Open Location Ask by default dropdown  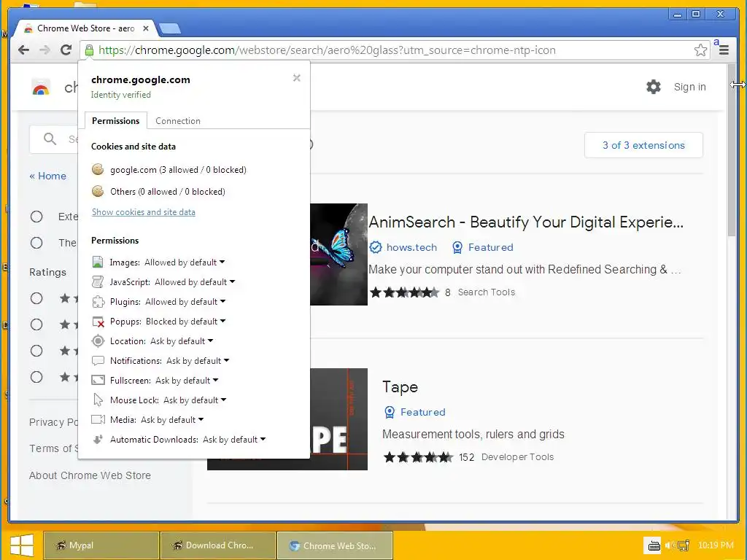(182, 341)
